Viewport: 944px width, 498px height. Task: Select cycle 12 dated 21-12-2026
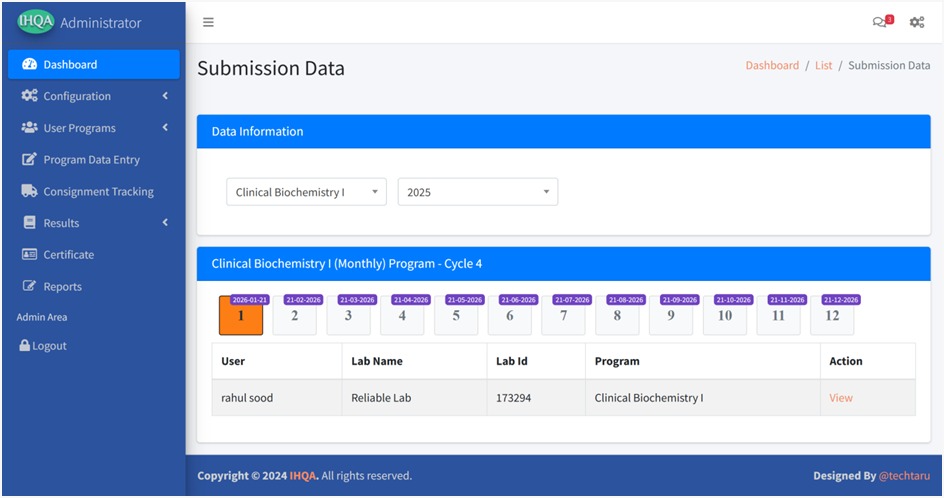click(832, 316)
